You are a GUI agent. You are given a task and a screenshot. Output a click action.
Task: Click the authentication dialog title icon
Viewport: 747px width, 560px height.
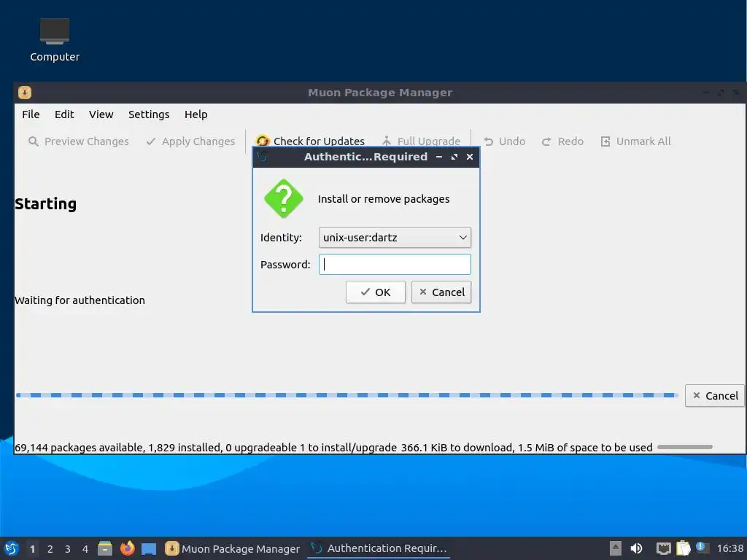(263, 157)
